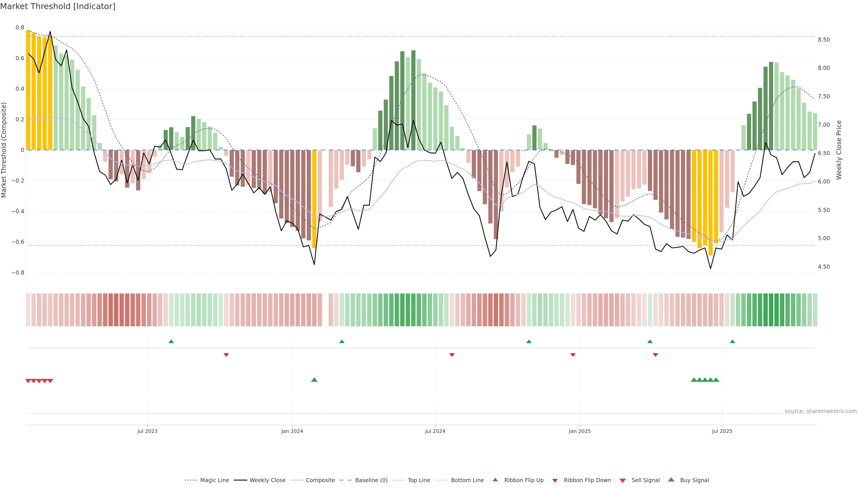
Task: Click the Ribbon Flip Down legend icon
Action: [x=555, y=481]
